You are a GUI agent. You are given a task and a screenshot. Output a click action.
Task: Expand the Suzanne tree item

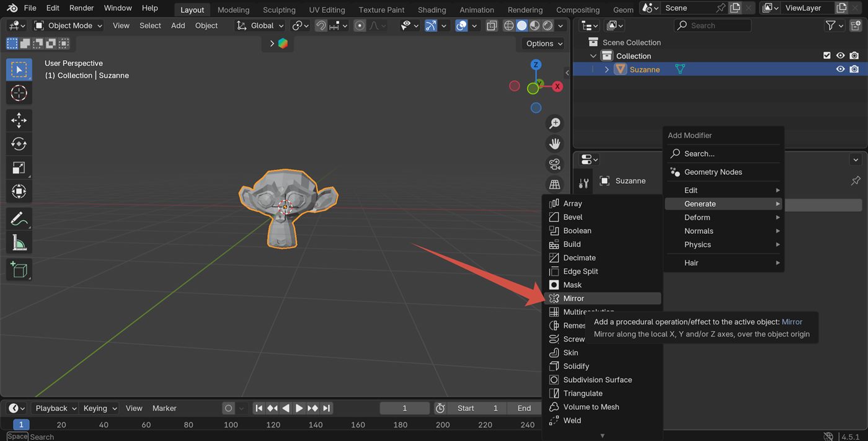click(x=607, y=69)
